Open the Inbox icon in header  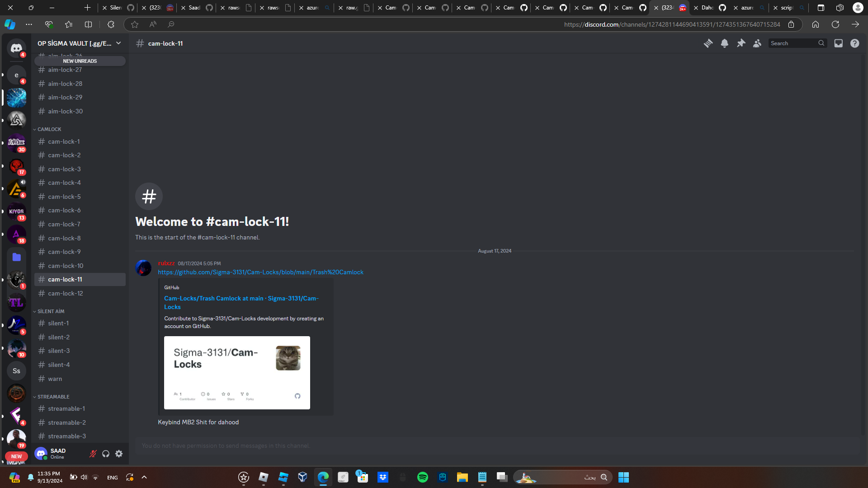click(838, 43)
